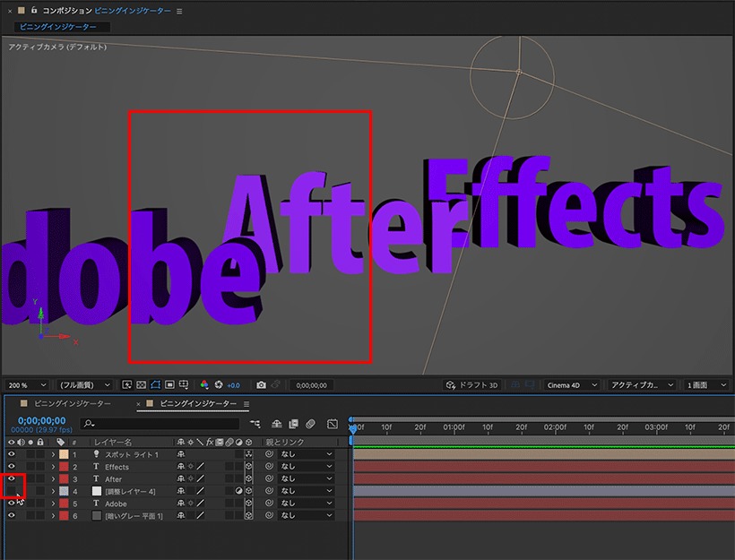Open grid and guide options icon
This screenshot has width=735, height=560.
click(x=184, y=384)
